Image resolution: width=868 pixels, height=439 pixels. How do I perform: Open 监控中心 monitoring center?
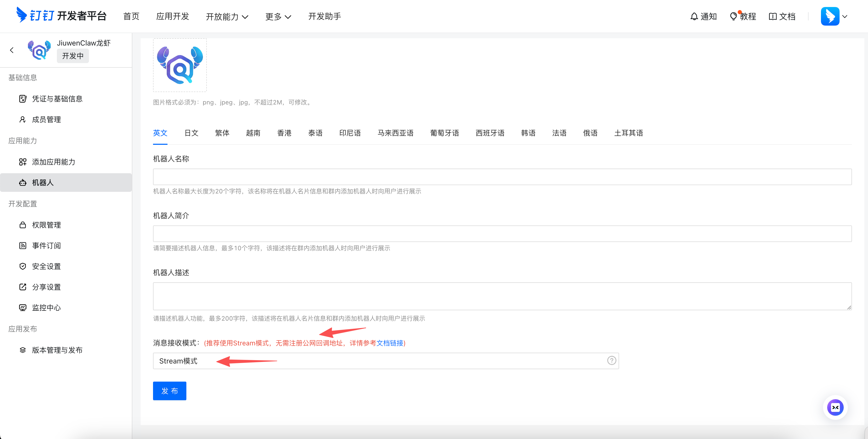tap(46, 307)
